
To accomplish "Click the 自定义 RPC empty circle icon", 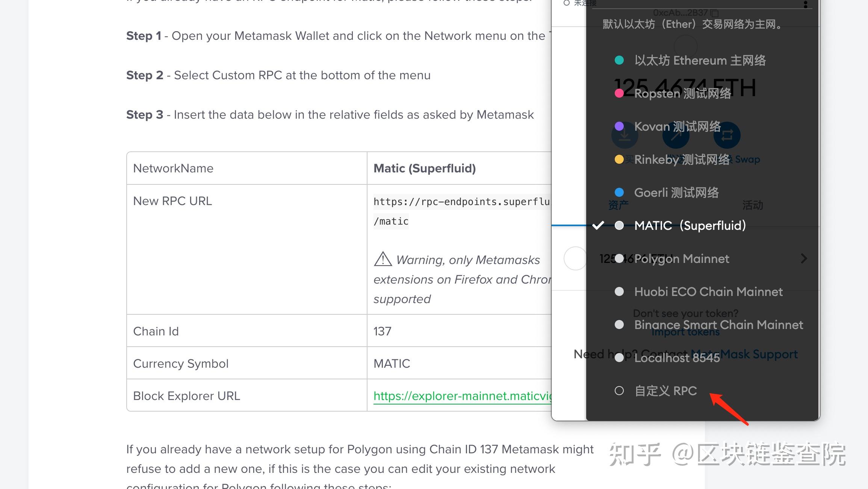I will (619, 391).
